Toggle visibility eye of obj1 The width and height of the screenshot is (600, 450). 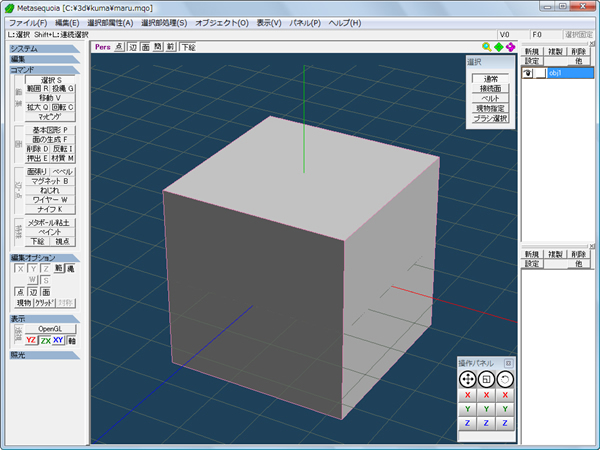pos(528,73)
